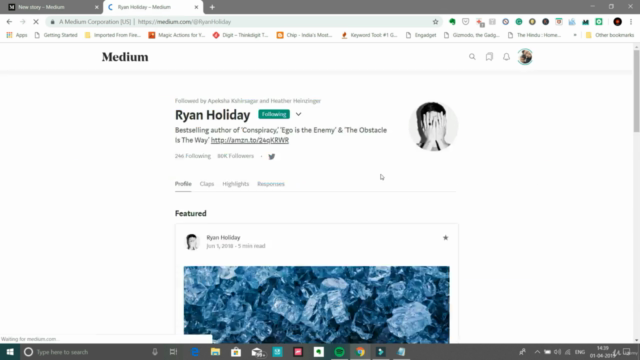Open the author name on the featured story card
This screenshot has width=640, height=360.
coord(223,237)
